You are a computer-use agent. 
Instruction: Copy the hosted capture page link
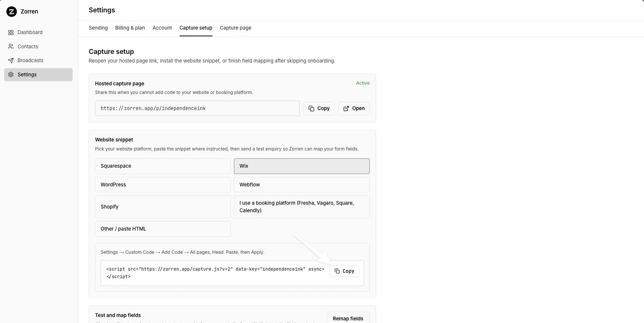coord(319,109)
